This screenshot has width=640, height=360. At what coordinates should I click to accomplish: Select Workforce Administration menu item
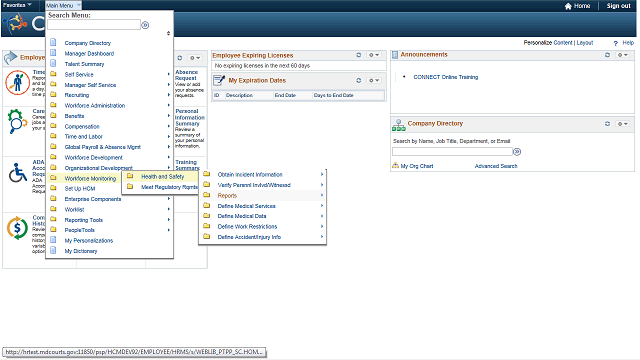pyautogui.click(x=95, y=106)
